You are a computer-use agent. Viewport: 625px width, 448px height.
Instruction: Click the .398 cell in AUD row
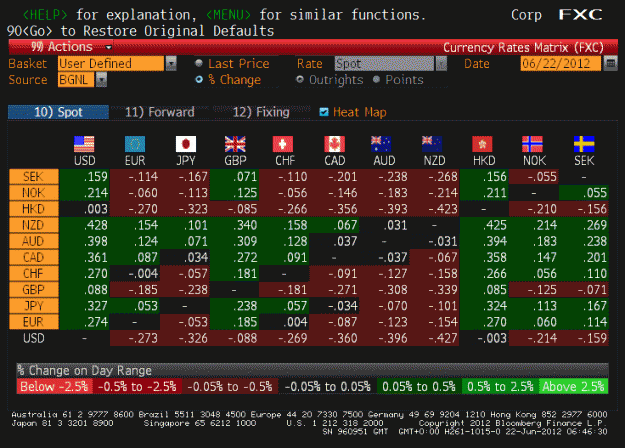85,241
